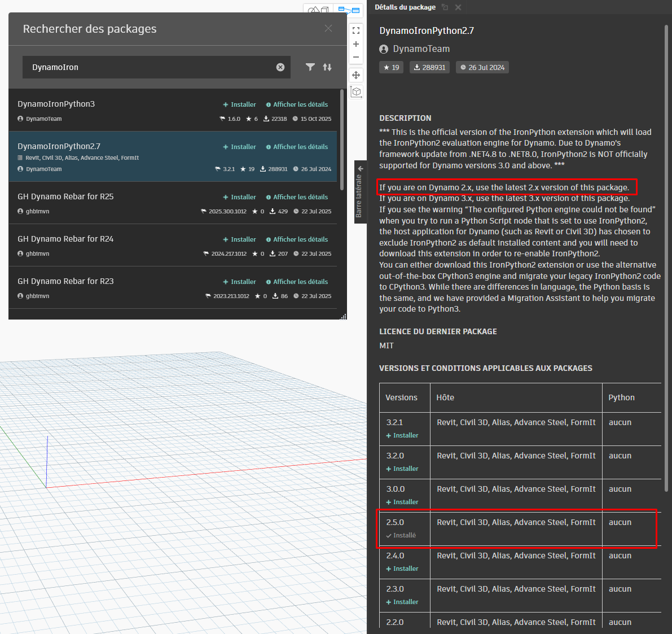Click the DynamoTeam author avatar in details
The width and height of the screenshot is (672, 634).
[384, 49]
